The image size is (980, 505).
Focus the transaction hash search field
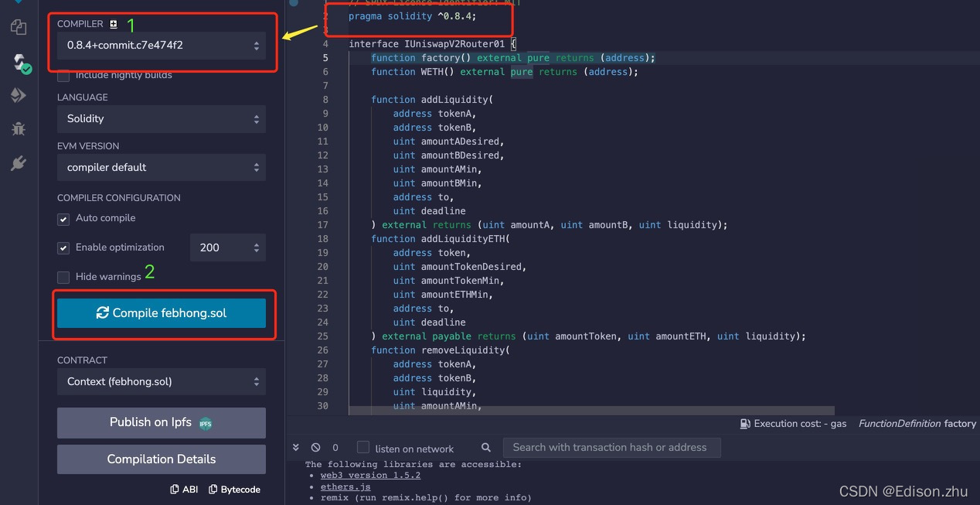[611, 448]
